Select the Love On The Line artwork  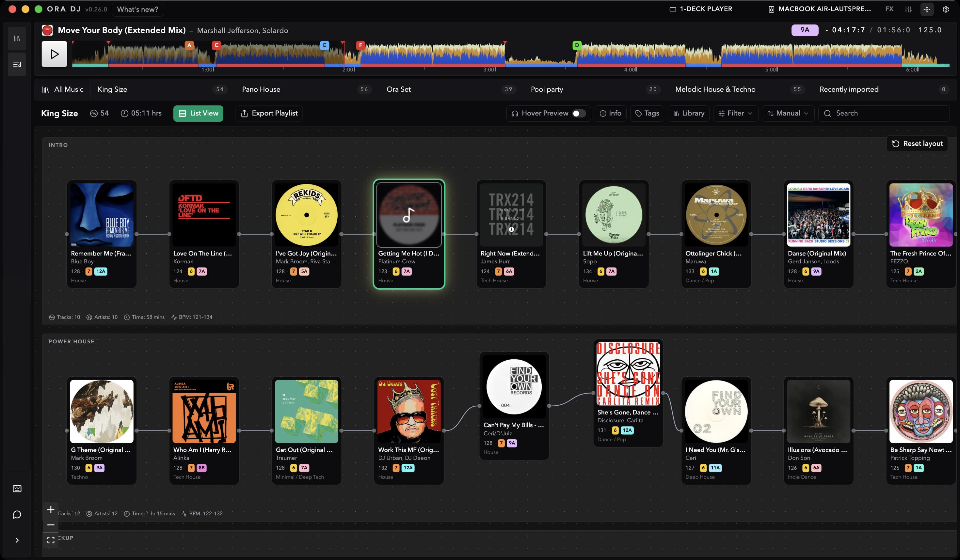[x=204, y=215]
